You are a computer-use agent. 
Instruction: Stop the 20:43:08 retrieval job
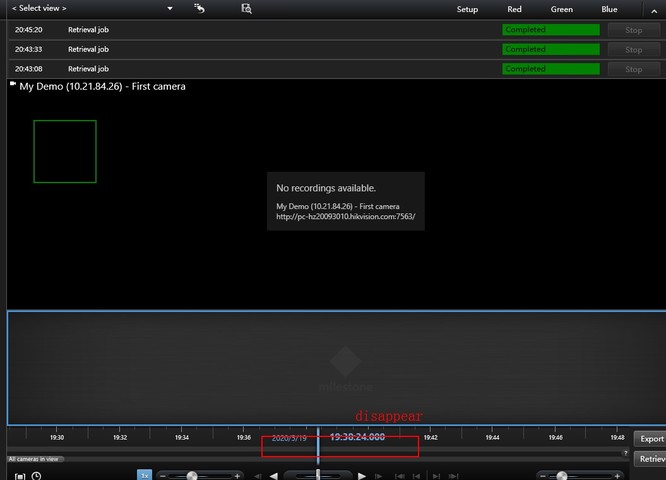633,69
